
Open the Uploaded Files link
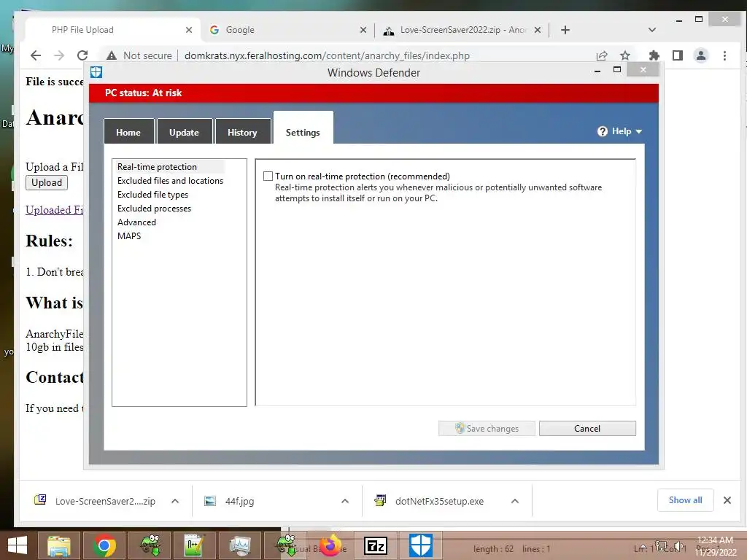(54, 209)
